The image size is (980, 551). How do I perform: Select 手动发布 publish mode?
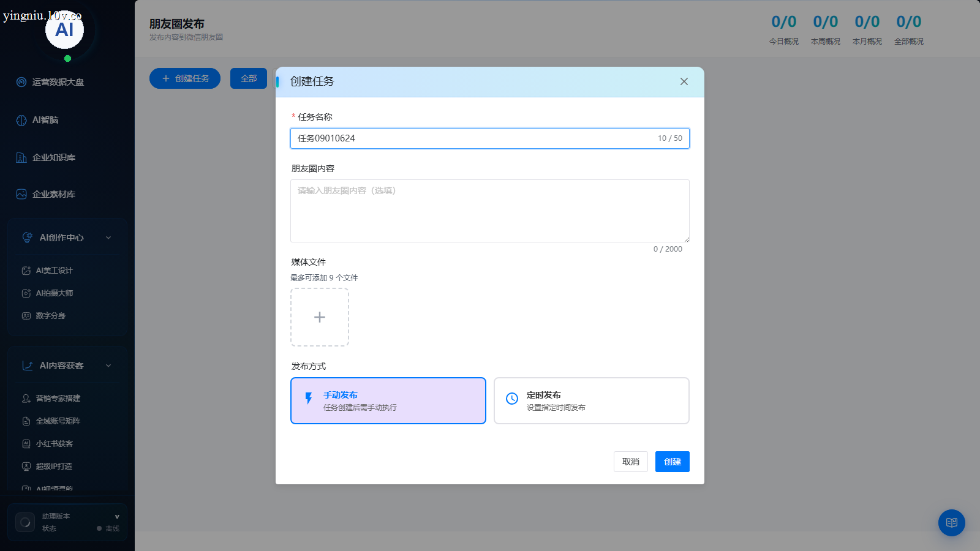[x=388, y=400]
